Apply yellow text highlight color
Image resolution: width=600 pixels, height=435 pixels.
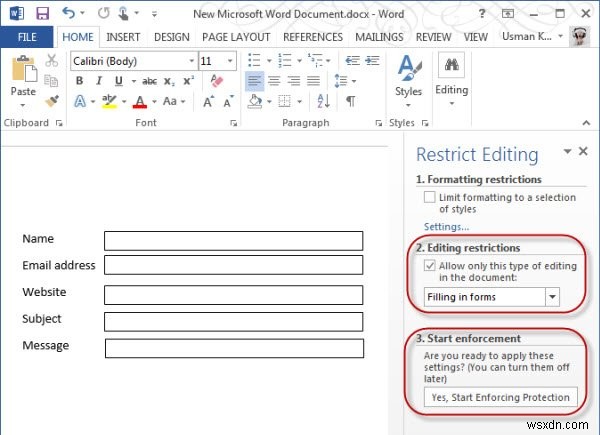pos(109,102)
